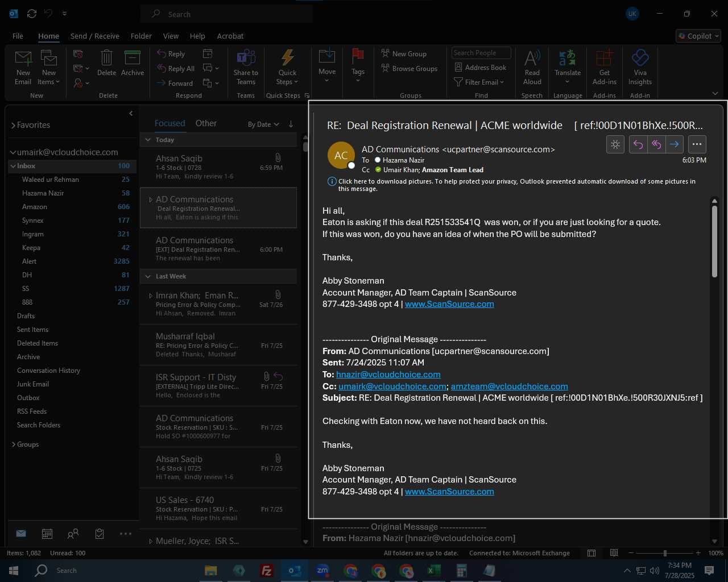The width and height of the screenshot is (728, 582).
Task: Start Read Aloud
Action: click(532, 68)
